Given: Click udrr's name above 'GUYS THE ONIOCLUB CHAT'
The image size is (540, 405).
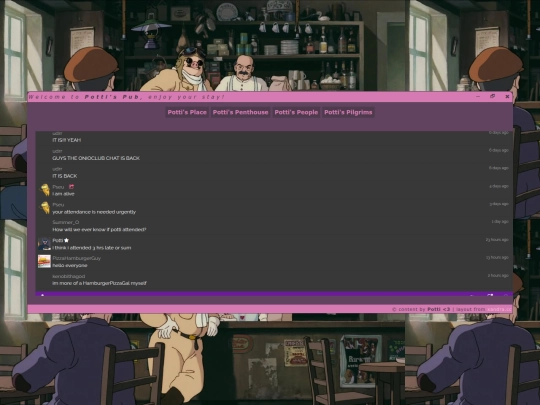Looking at the screenshot, I should (x=57, y=151).
